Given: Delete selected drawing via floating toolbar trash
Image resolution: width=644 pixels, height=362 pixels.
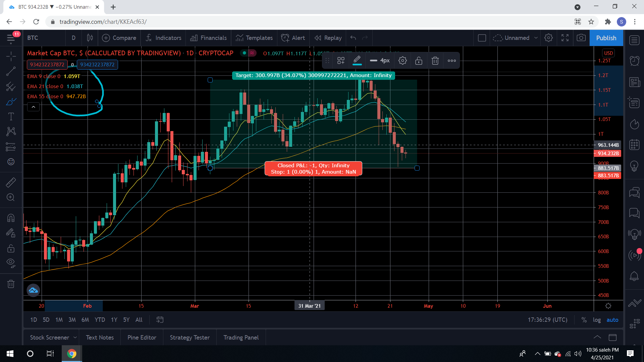Looking at the screenshot, I should point(435,61).
